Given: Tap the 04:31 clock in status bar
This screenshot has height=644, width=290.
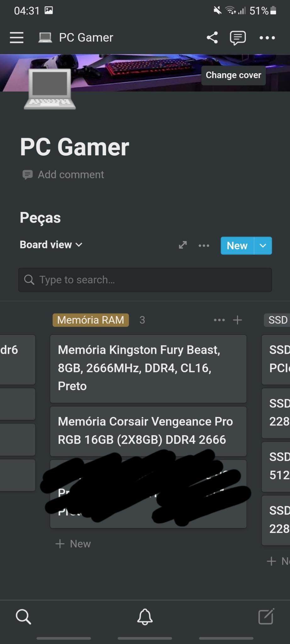Looking at the screenshot, I should [27, 11].
